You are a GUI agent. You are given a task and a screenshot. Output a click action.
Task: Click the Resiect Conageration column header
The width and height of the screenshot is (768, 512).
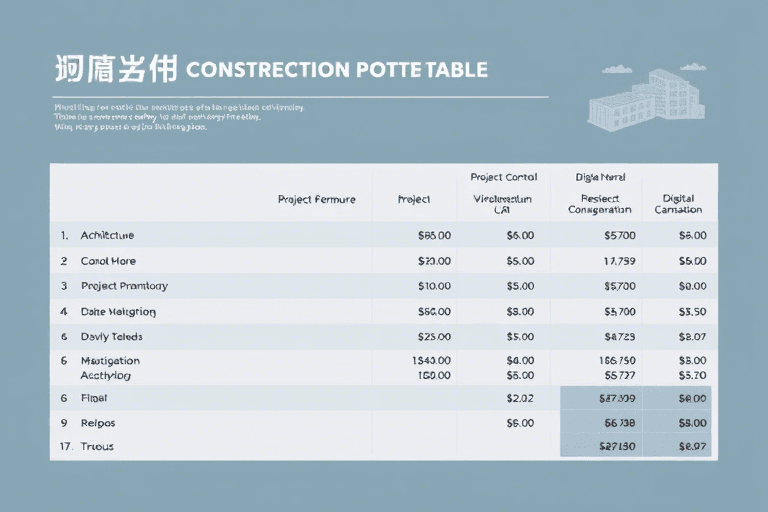click(x=600, y=204)
